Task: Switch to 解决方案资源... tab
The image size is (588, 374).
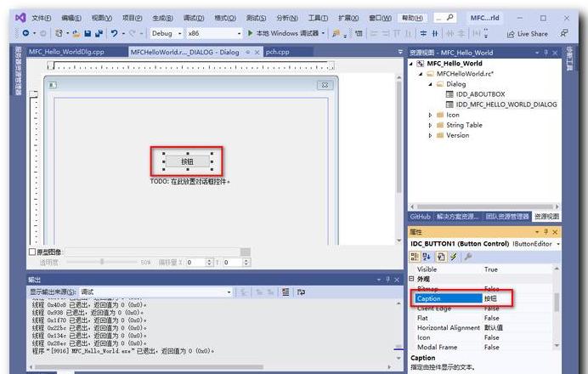Action: (x=457, y=217)
